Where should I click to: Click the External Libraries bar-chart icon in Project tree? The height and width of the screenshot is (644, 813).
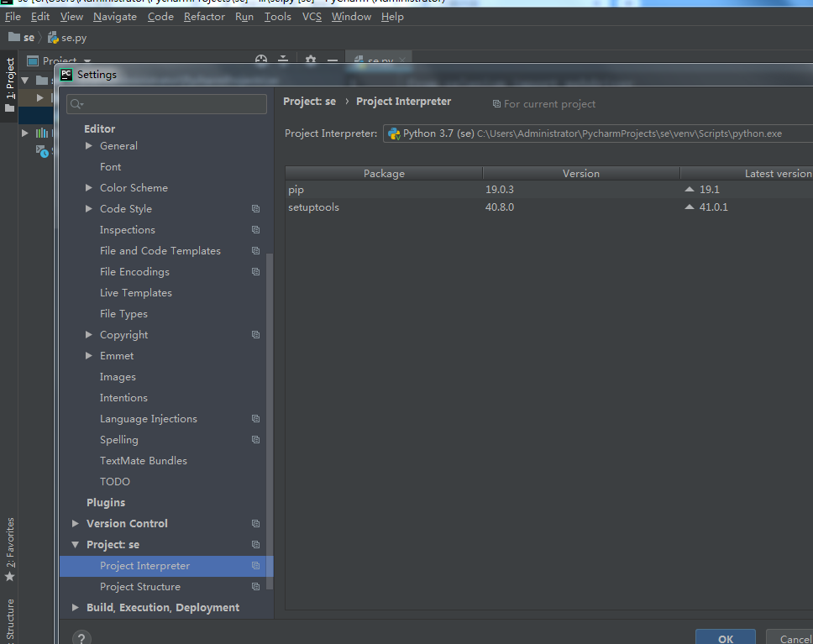point(42,134)
